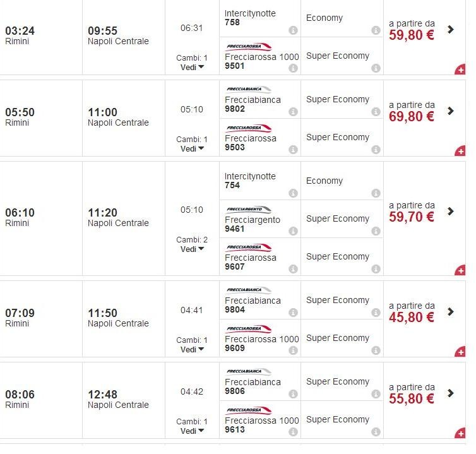This screenshot has height=454, width=476.
Task: Select the 59,80 € fare arrow
Action: click(x=450, y=29)
